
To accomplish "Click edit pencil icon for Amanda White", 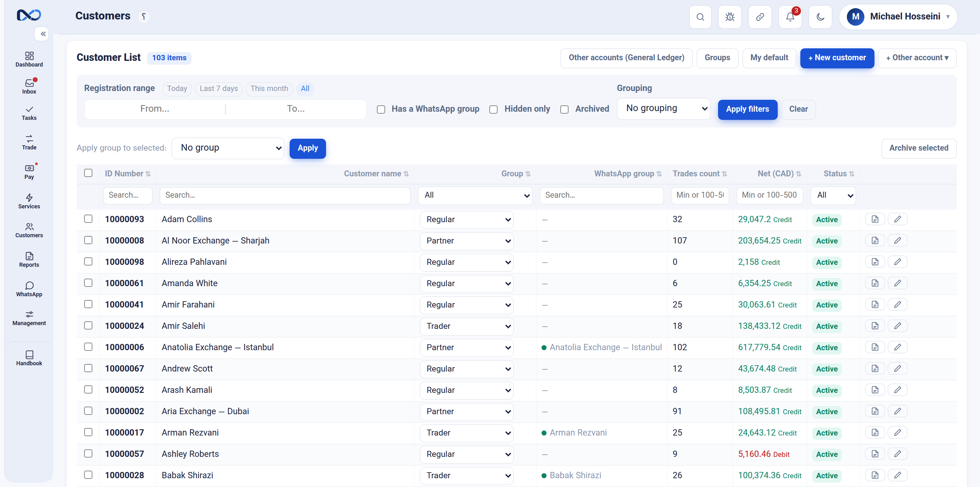I will click(x=897, y=283).
